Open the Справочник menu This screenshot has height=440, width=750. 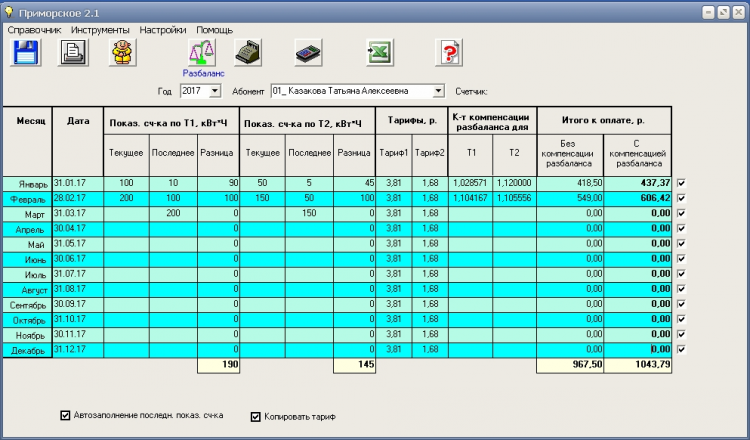(x=34, y=30)
